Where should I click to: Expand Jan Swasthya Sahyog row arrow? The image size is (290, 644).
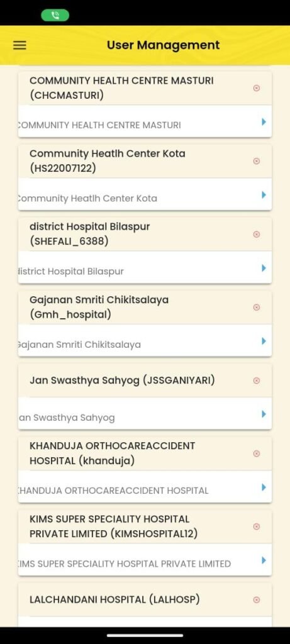[264, 414]
